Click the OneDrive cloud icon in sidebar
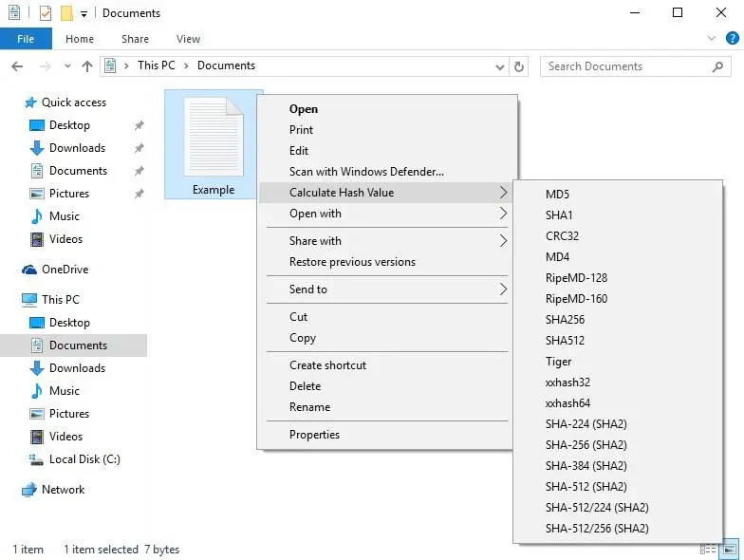Viewport: 744px width, 560px height. pos(29,270)
